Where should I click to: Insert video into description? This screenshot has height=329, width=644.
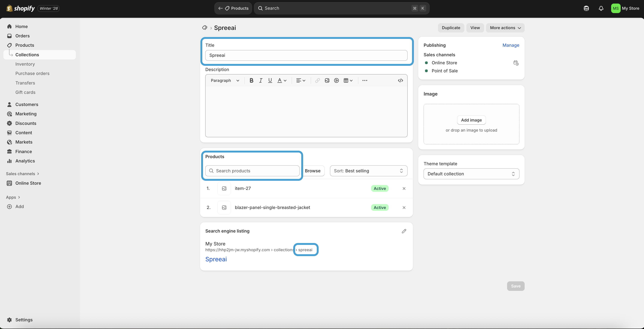337,80
